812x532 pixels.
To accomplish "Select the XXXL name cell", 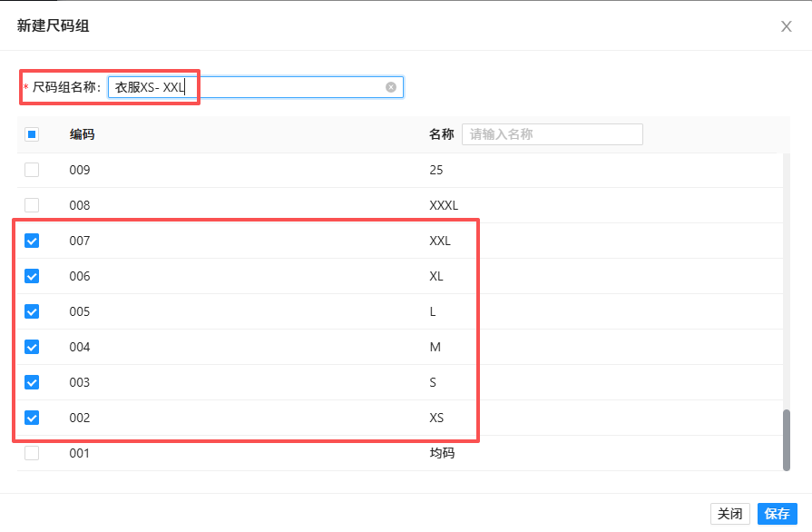I will tap(444, 205).
